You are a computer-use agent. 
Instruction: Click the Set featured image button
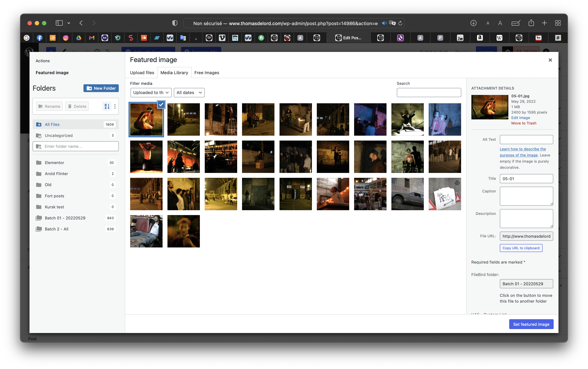[531, 324]
